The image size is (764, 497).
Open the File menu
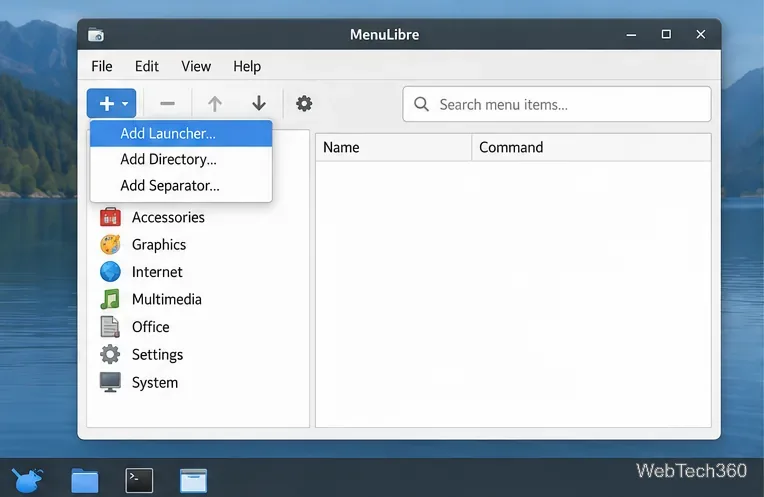pos(102,66)
